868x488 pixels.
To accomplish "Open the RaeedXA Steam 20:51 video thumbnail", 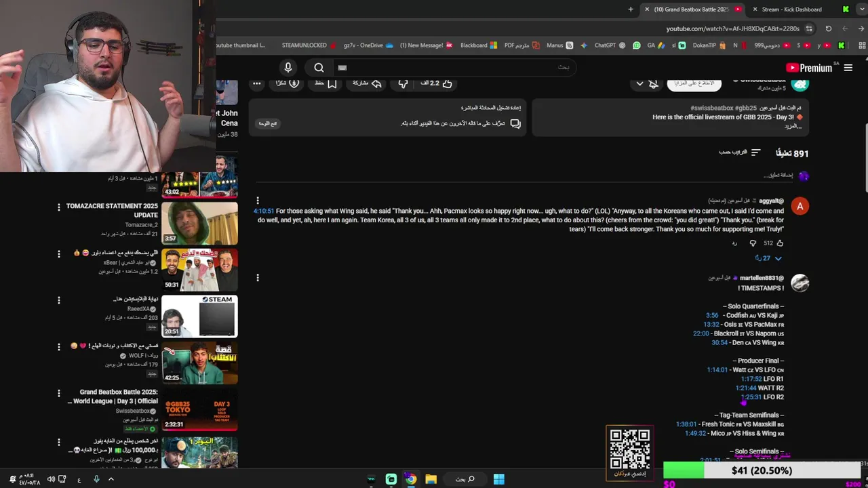I will click(x=199, y=316).
